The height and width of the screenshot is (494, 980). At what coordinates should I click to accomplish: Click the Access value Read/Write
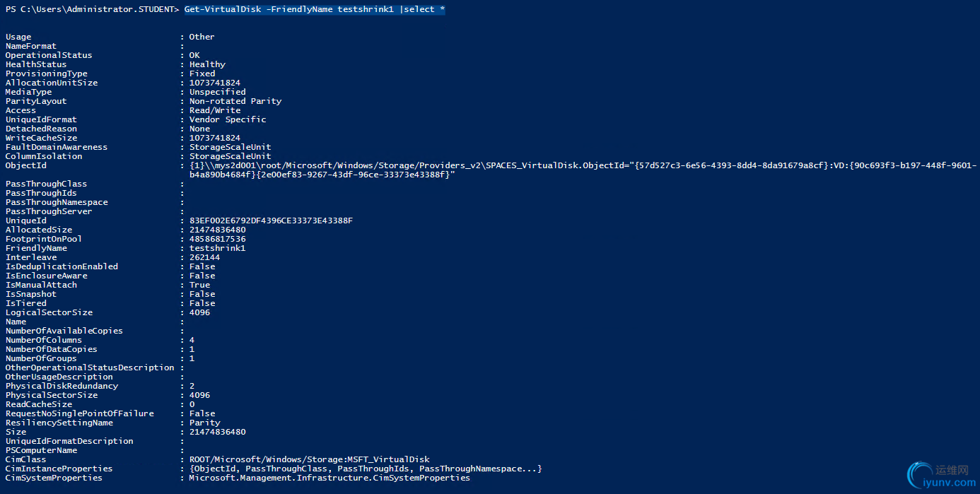(215, 110)
